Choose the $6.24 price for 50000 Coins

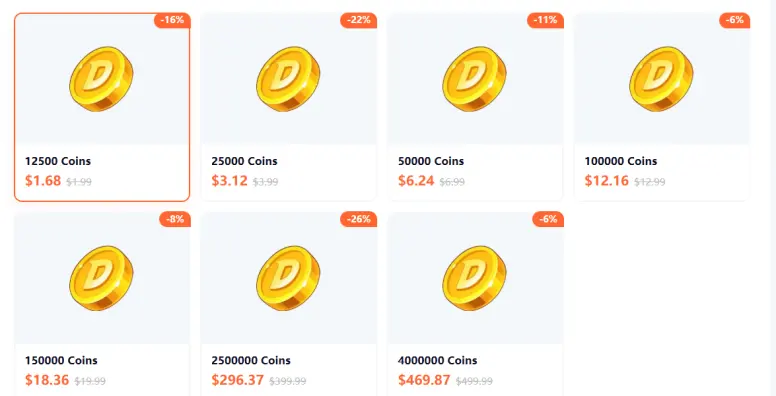tap(416, 180)
